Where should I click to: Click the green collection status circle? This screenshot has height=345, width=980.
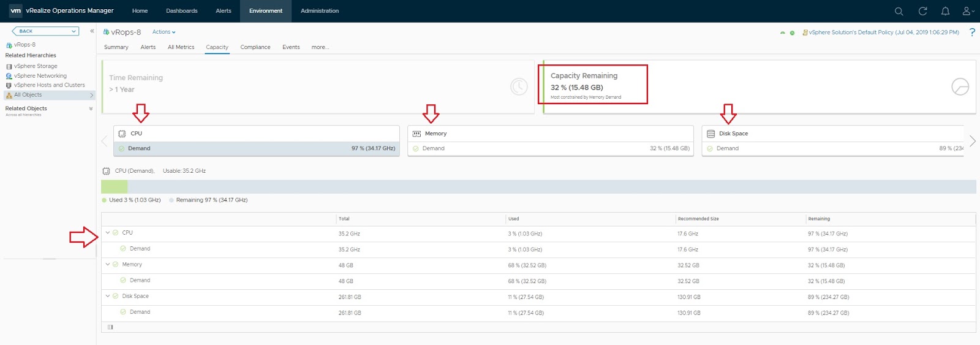(x=792, y=32)
